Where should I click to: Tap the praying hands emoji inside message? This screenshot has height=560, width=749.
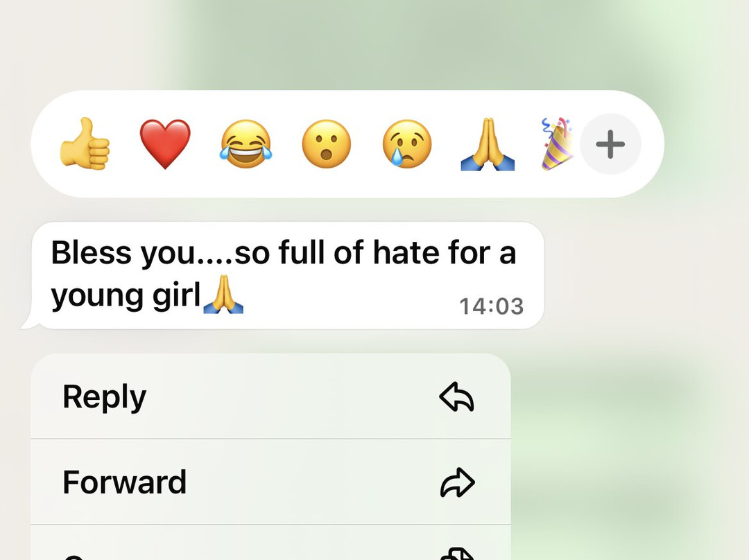coord(223,295)
